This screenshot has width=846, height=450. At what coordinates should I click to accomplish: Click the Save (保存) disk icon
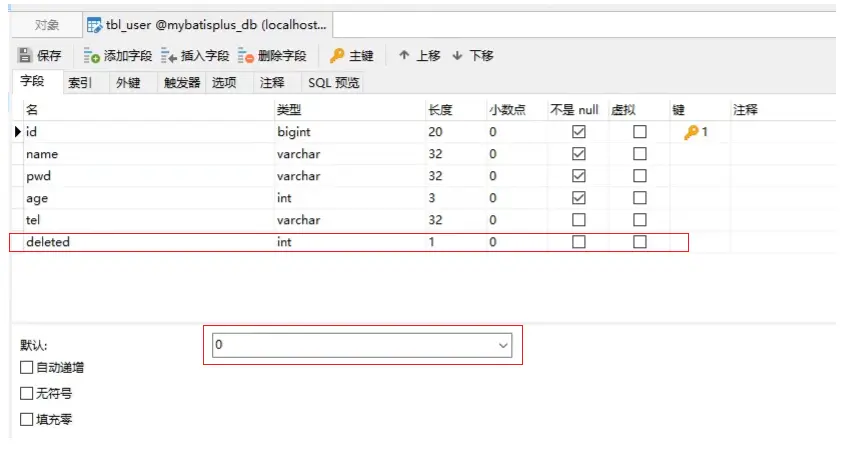click(25, 55)
